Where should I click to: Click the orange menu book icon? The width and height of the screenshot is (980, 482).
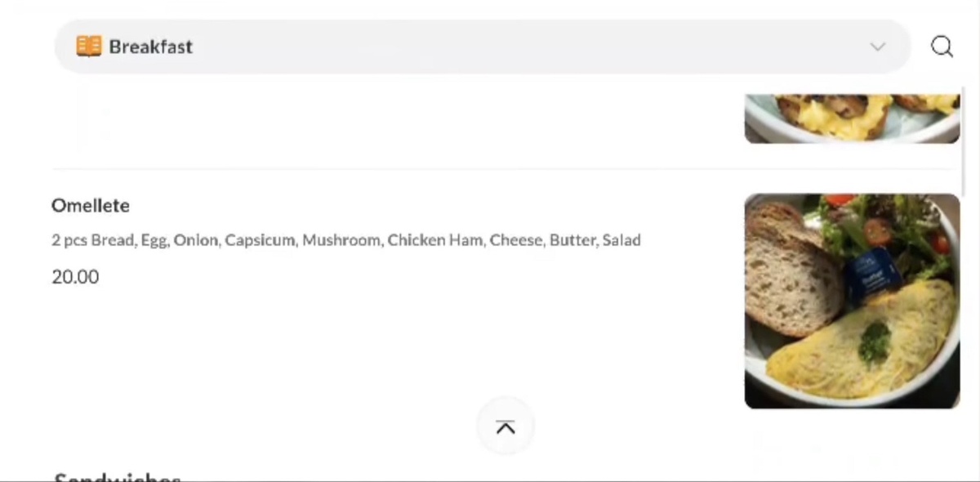point(88,47)
